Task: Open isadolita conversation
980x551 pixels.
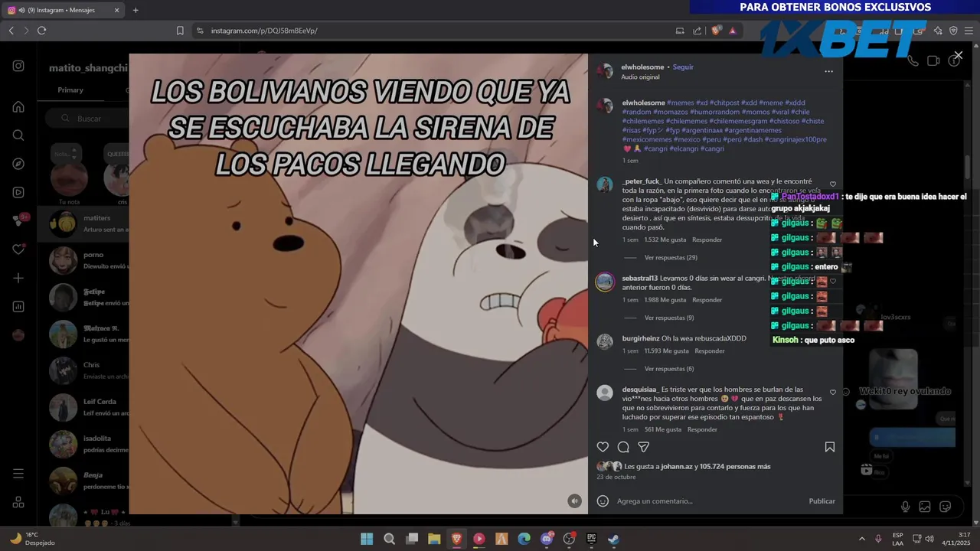Action: [83, 444]
